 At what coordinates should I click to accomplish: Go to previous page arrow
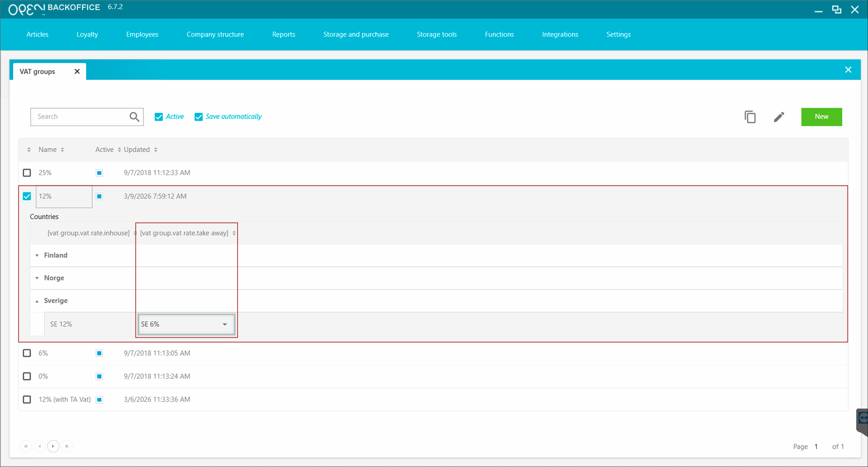[40, 446]
